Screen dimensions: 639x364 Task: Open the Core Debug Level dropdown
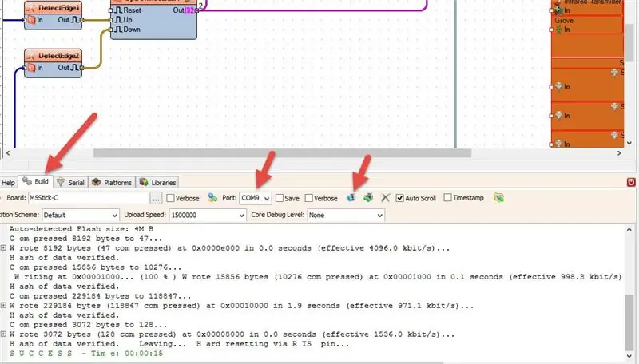pyautogui.click(x=346, y=215)
